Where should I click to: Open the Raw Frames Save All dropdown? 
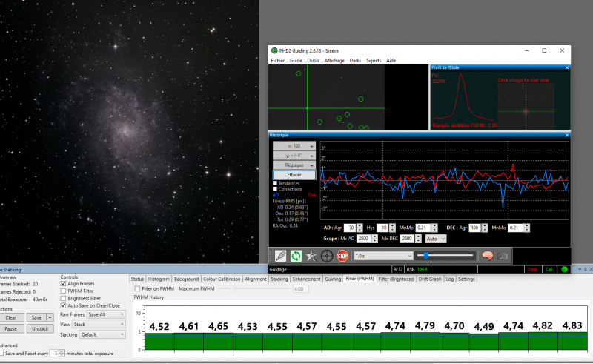pyautogui.click(x=106, y=314)
